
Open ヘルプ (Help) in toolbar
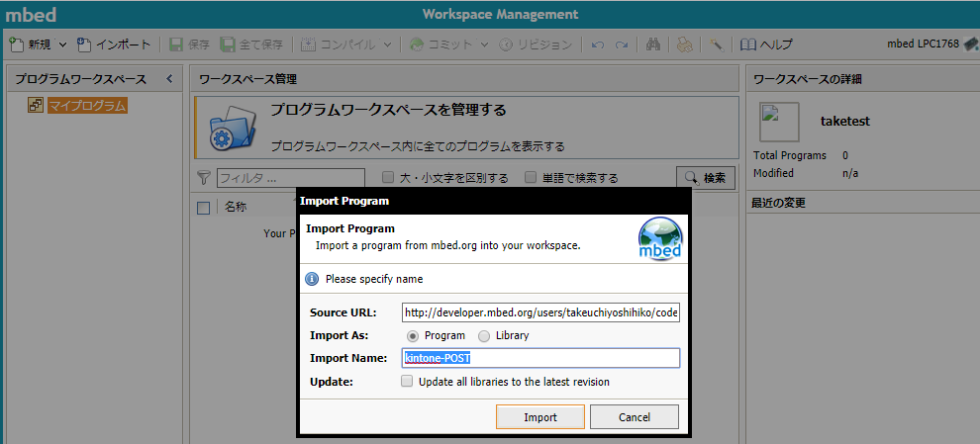(766, 44)
